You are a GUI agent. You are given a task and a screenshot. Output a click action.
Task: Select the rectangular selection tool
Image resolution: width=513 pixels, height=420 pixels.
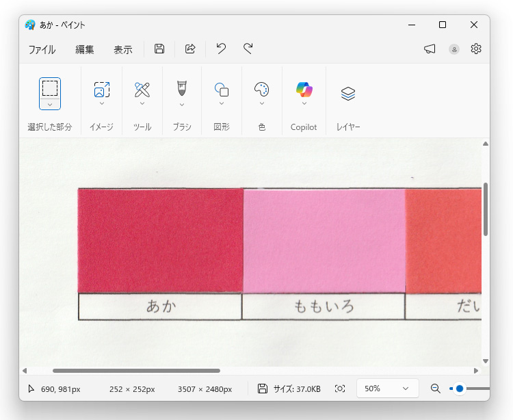[x=50, y=88]
